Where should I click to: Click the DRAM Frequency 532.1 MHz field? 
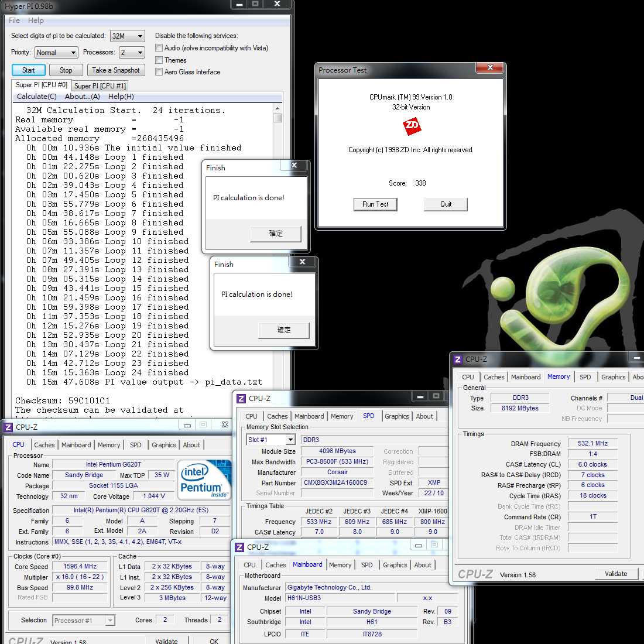[592, 444]
